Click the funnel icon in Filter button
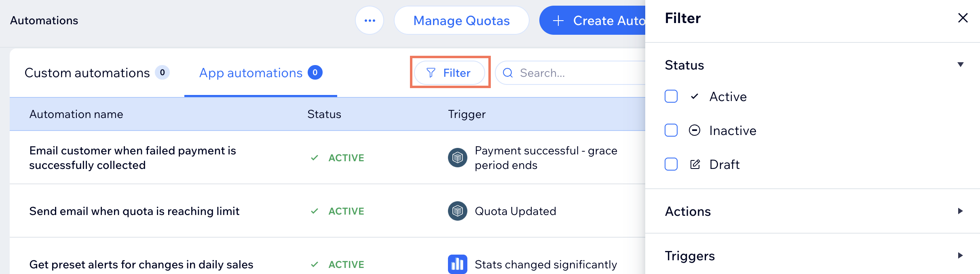The width and height of the screenshot is (980, 274). tap(431, 73)
